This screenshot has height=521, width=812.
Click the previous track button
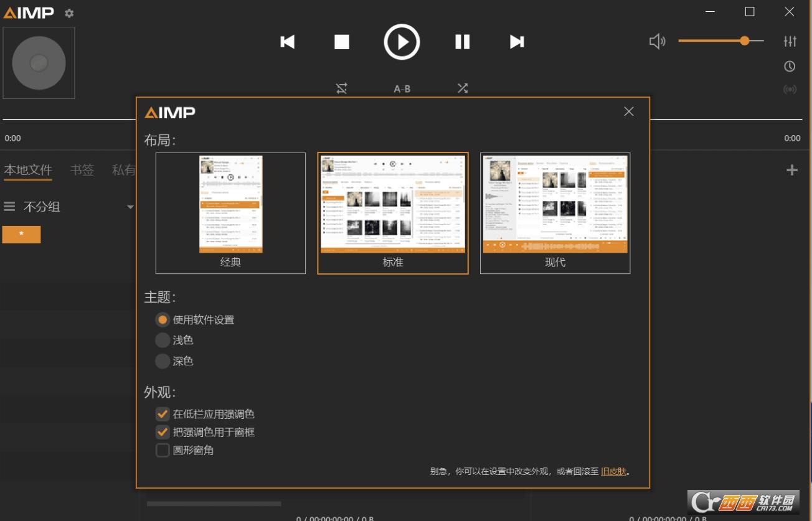pos(287,42)
